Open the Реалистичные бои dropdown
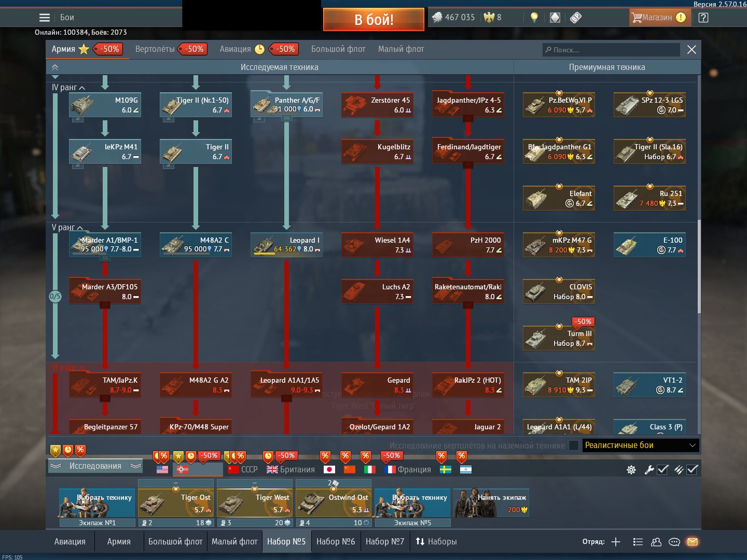Image resolution: width=747 pixels, height=560 pixels. [641, 445]
